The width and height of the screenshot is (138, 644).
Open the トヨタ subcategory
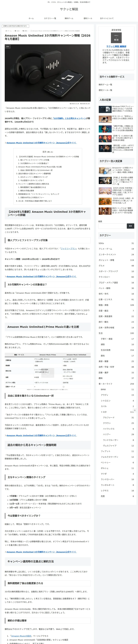(117, 412)
